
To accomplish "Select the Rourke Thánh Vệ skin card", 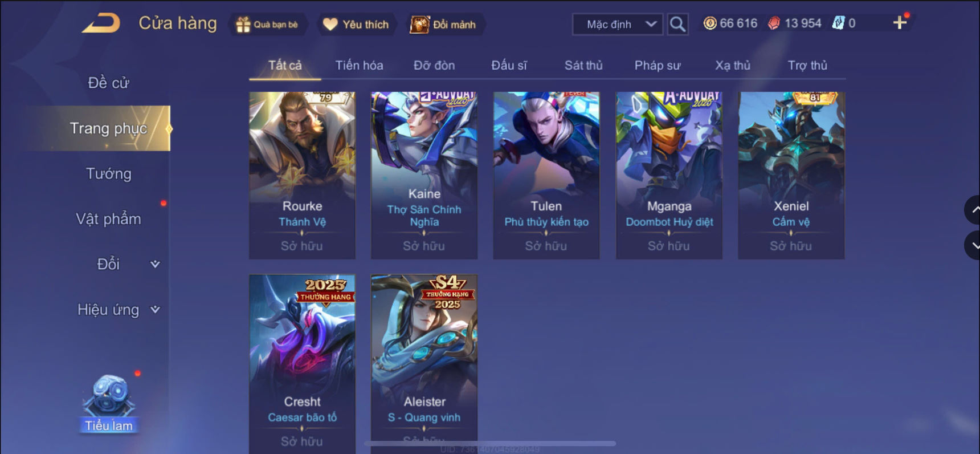I will 302,175.
